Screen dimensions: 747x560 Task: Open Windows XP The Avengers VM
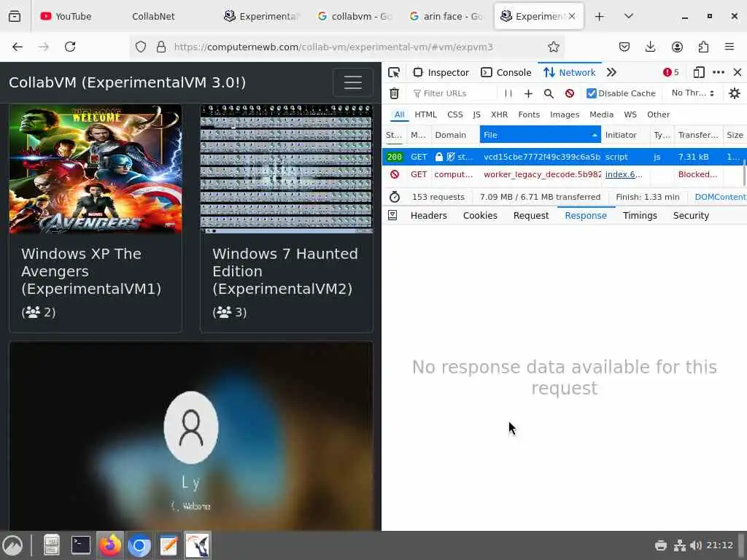[x=96, y=218]
